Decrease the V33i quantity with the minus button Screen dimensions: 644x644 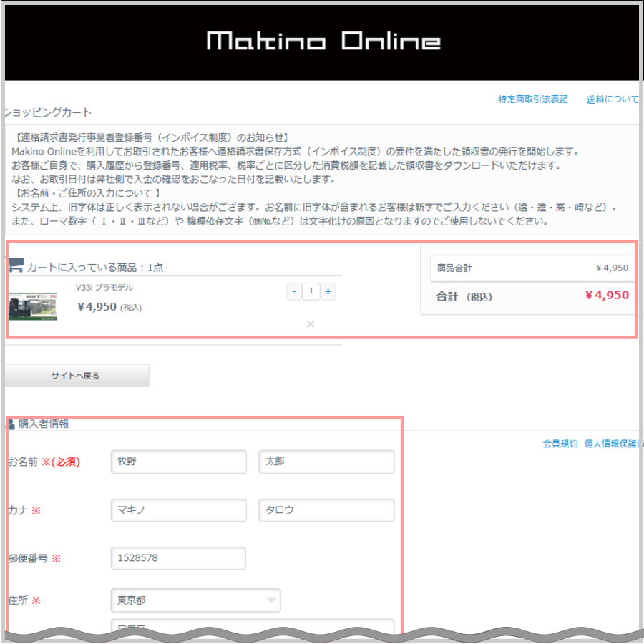(x=293, y=292)
